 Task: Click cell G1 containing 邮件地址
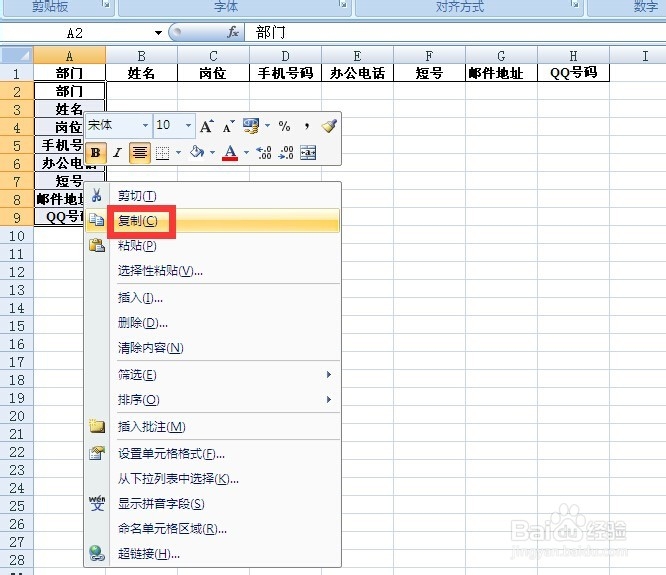[x=501, y=73]
